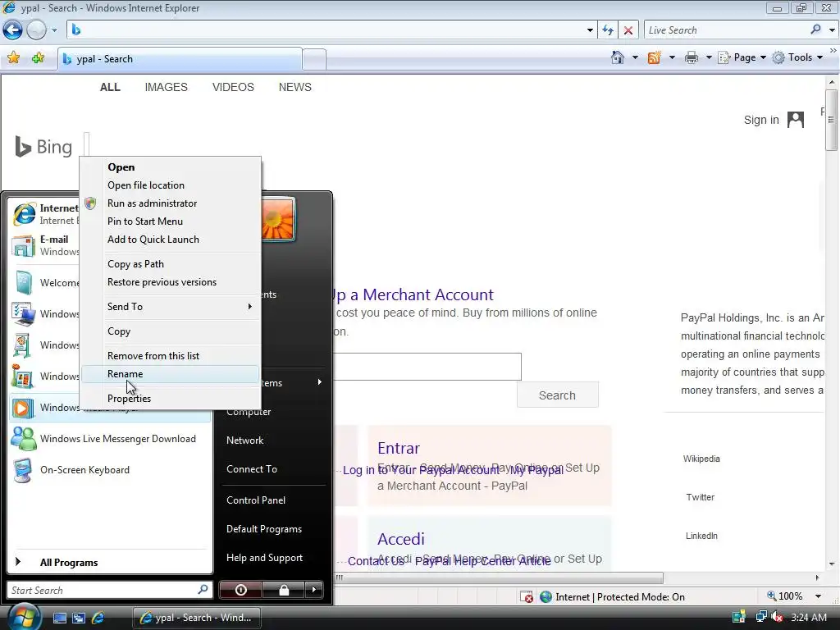Open the Page menu
Viewport: 840px width, 630px height.
(742, 57)
